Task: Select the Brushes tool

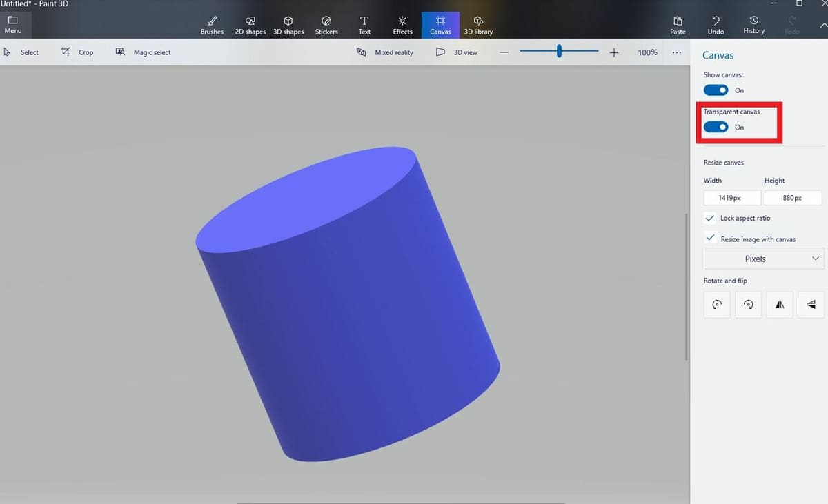Action: (212, 25)
